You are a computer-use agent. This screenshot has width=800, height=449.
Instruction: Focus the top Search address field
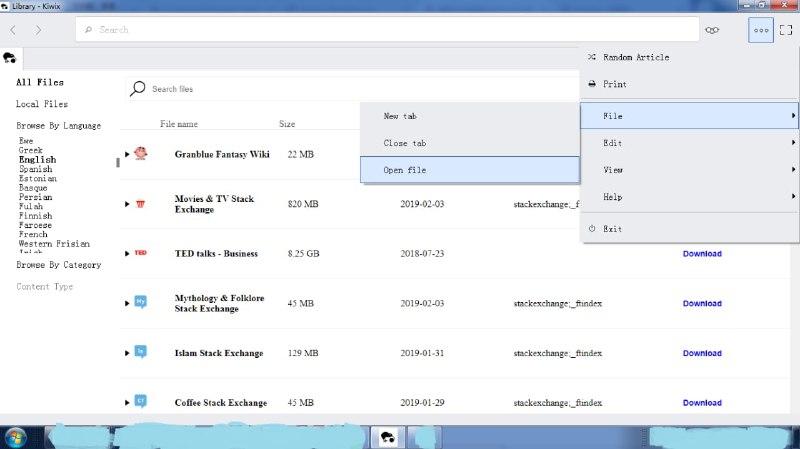pos(387,30)
